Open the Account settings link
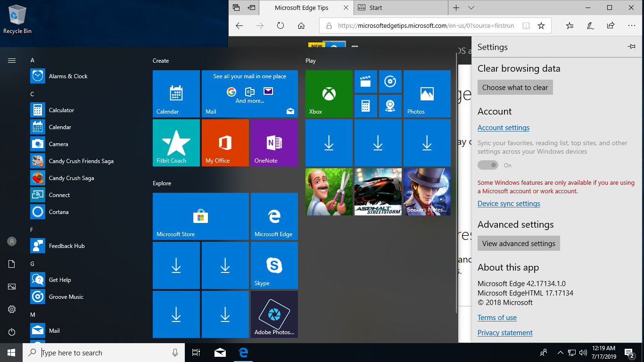Screen dimensions: 644x362 coord(504,128)
